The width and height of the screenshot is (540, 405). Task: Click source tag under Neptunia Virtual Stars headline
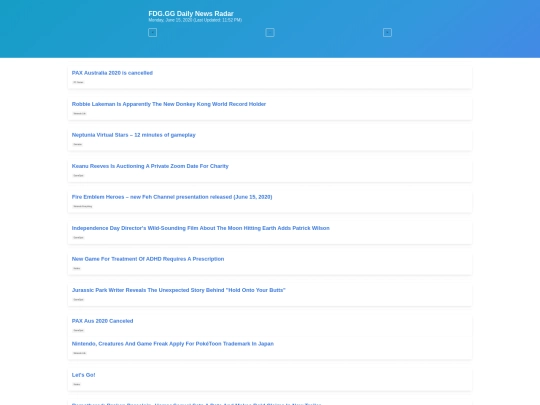(77, 144)
